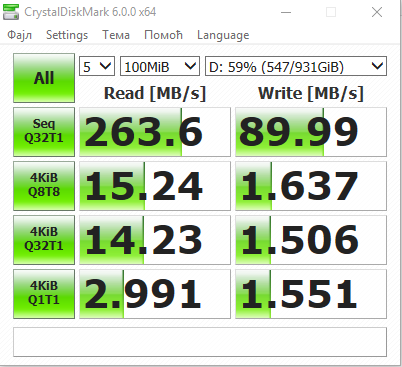Screen dimensions: 402x367
Task: Select the 4KiB Q8T8 read value 15.24
Action: click(155, 186)
